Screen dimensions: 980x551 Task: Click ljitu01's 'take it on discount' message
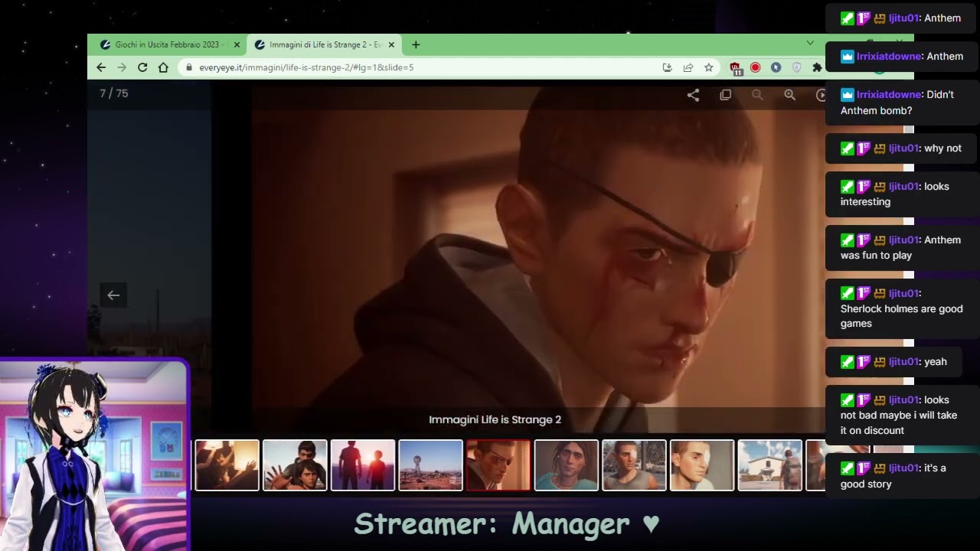(902, 415)
